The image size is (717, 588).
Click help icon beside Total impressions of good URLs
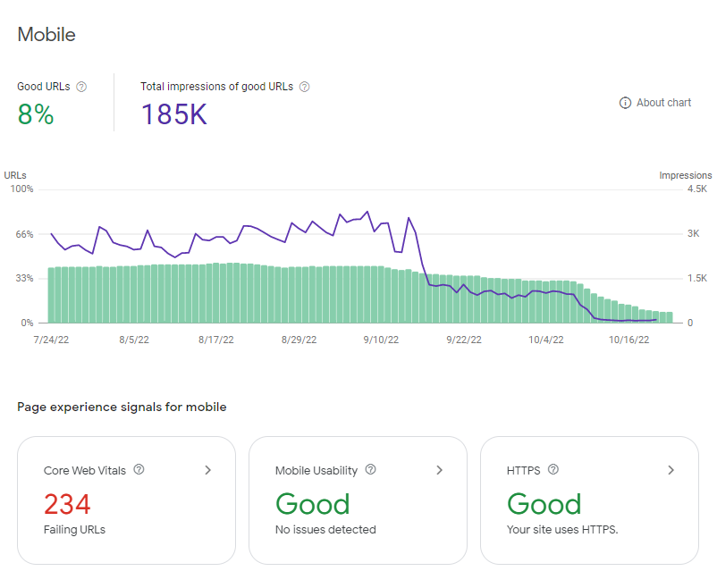point(305,87)
